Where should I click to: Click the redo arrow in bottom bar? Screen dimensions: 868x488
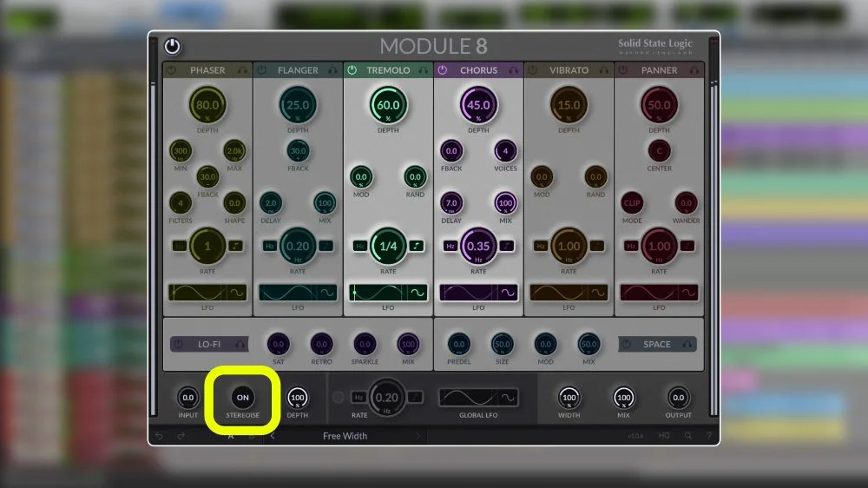coord(181,436)
